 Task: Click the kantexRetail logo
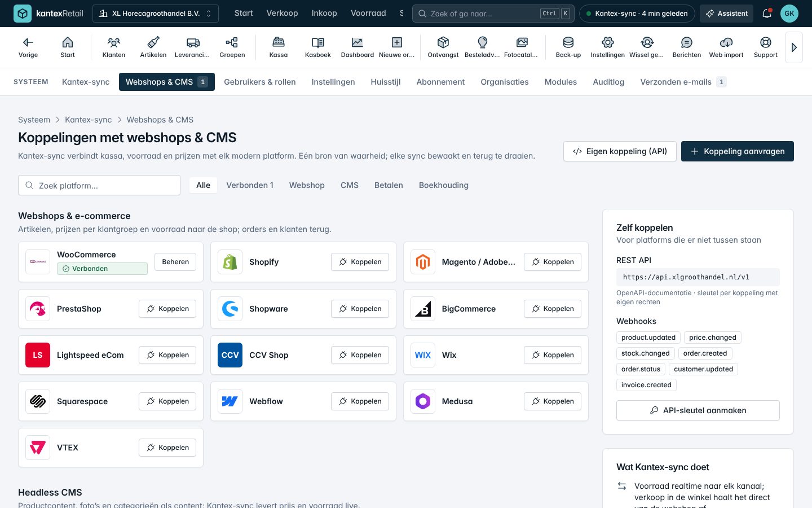pos(48,14)
